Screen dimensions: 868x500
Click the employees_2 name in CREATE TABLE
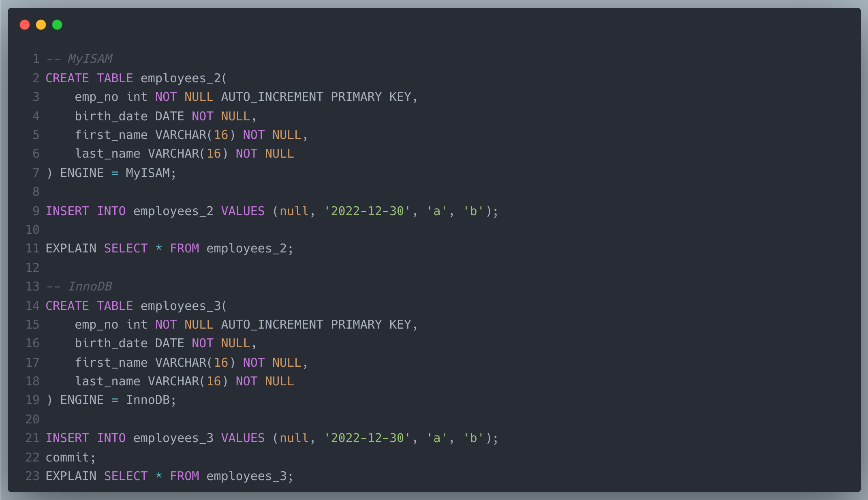click(182, 78)
